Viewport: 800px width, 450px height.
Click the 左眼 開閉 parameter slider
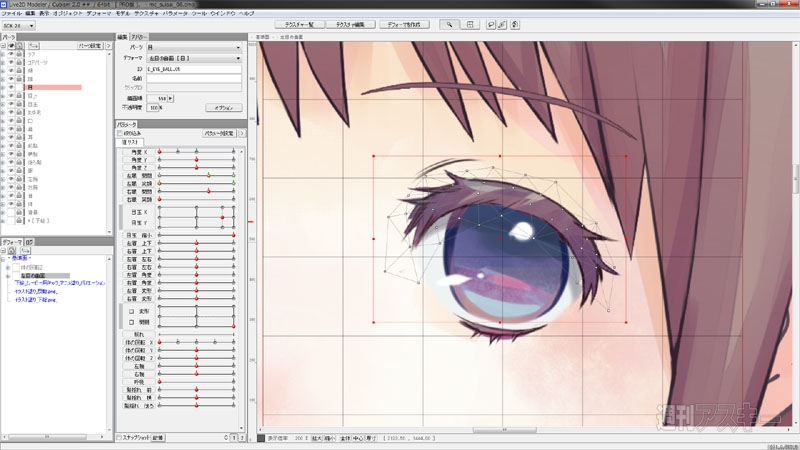click(196, 176)
